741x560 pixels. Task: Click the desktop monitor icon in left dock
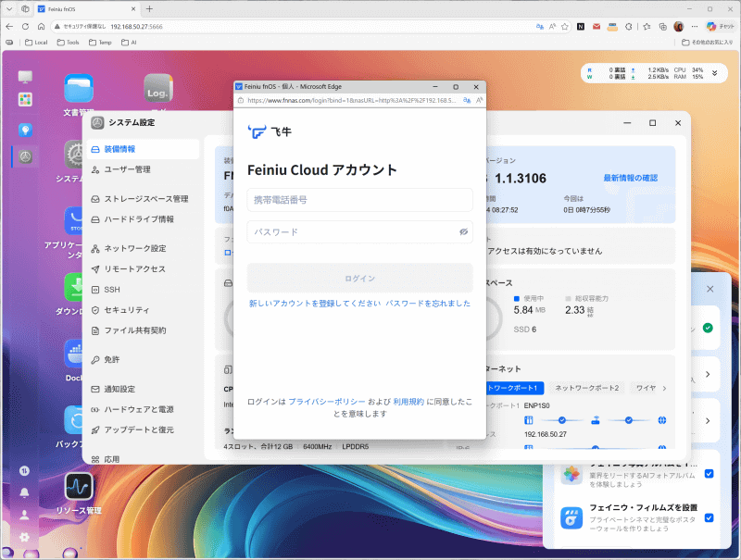[x=25, y=77]
